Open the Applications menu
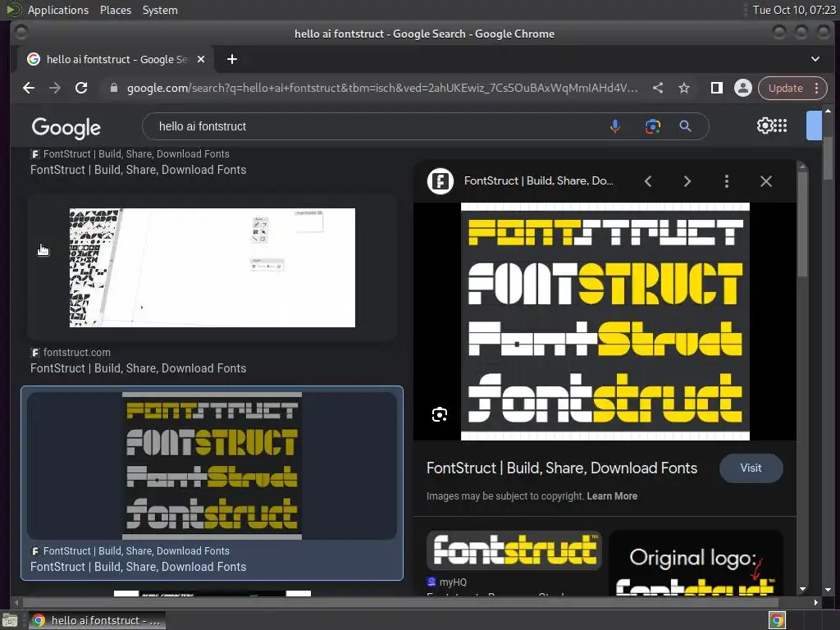This screenshot has height=630, width=840. point(58,10)
